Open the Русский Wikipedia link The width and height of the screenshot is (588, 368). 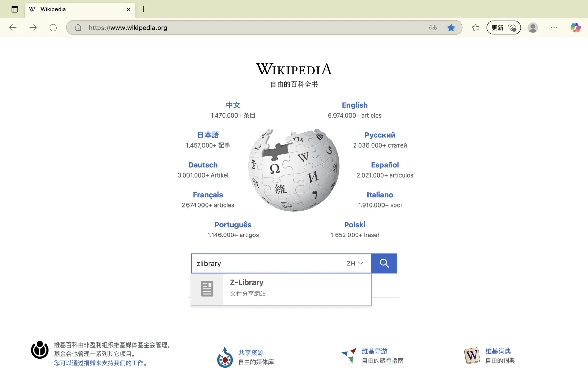click(x=380, y=135)
